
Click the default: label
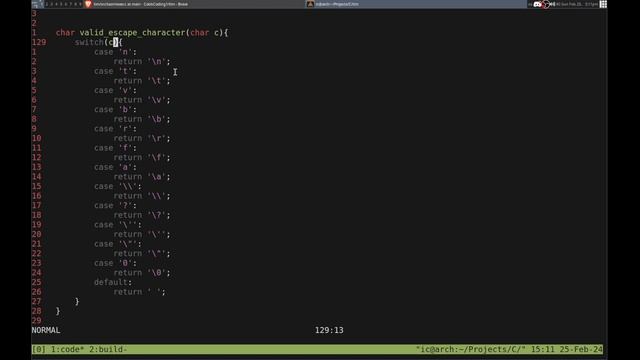click(x=113, y=282)
